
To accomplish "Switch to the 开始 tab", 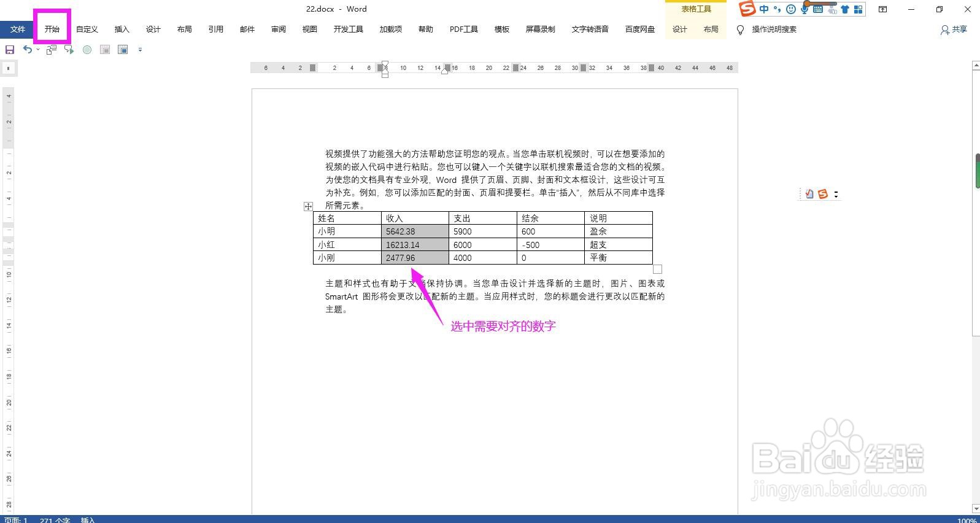I will coord(52,29).
